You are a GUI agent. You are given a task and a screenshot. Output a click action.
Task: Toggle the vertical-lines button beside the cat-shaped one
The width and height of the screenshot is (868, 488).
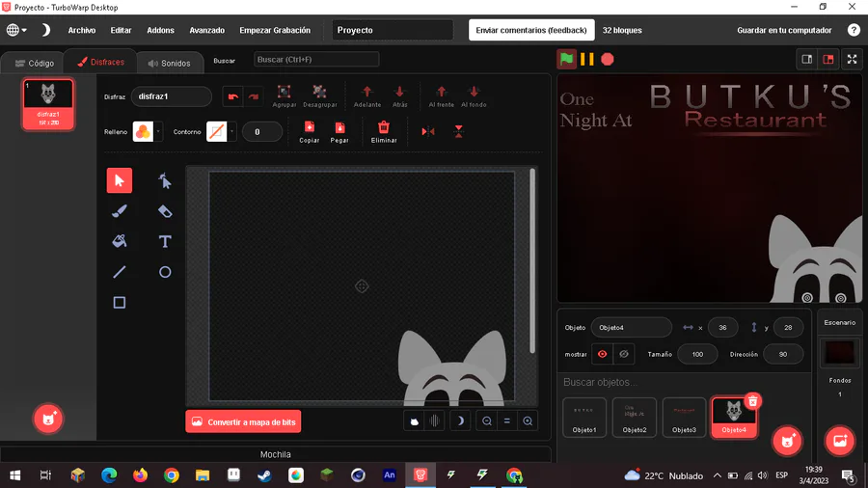(x=435, y=421)
